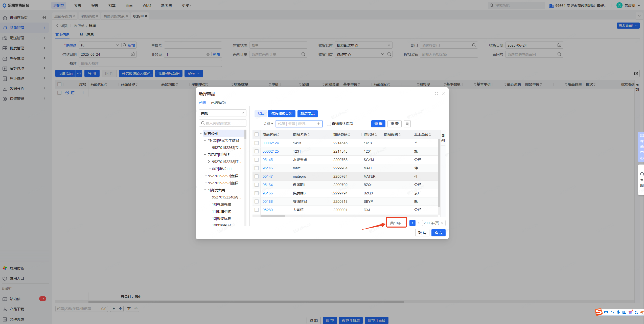Collapse the 1|测试大类 tree node
Viewport: 644px width, 324px height.
(205, 190)
